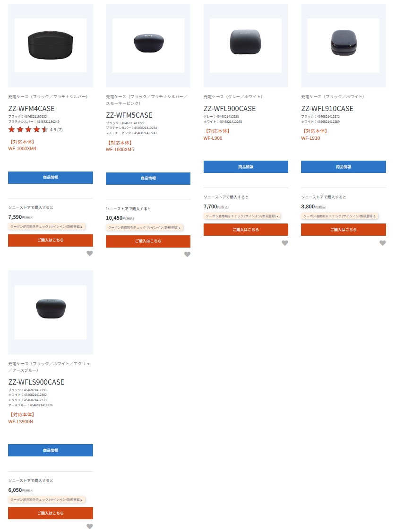Open the WF-1000XM4 compatible model link
Image resolution: width=395 pixels, height=532 pixels.
click(22, 149)
